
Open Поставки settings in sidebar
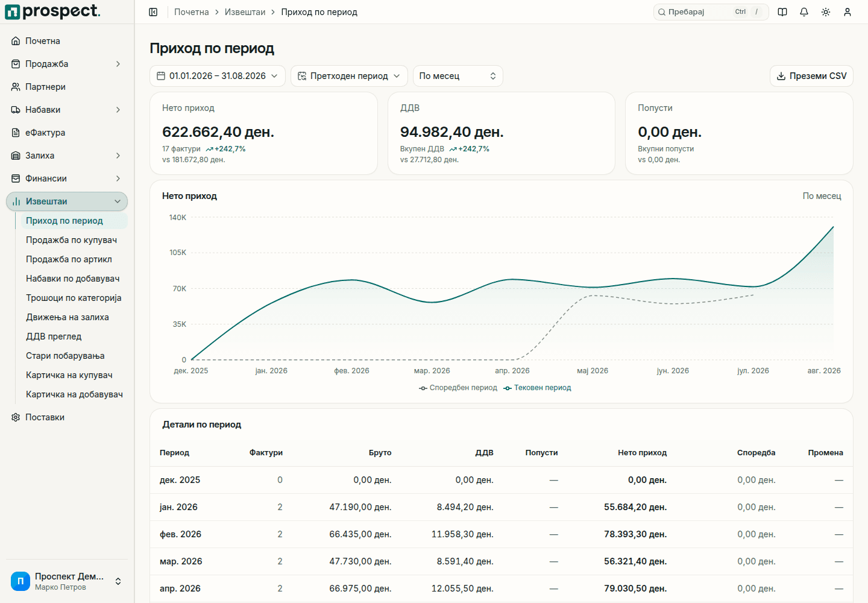coord(67,417)
